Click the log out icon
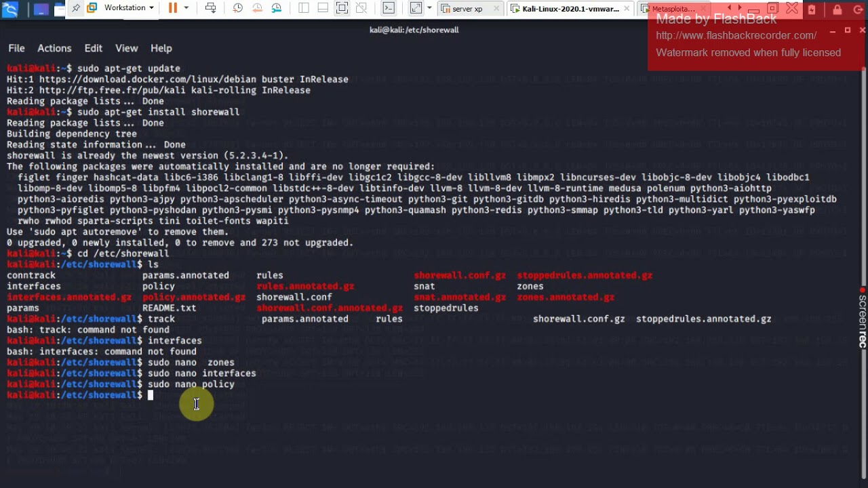This screenshot has height=488, width=868. click(x=857, y=9)
